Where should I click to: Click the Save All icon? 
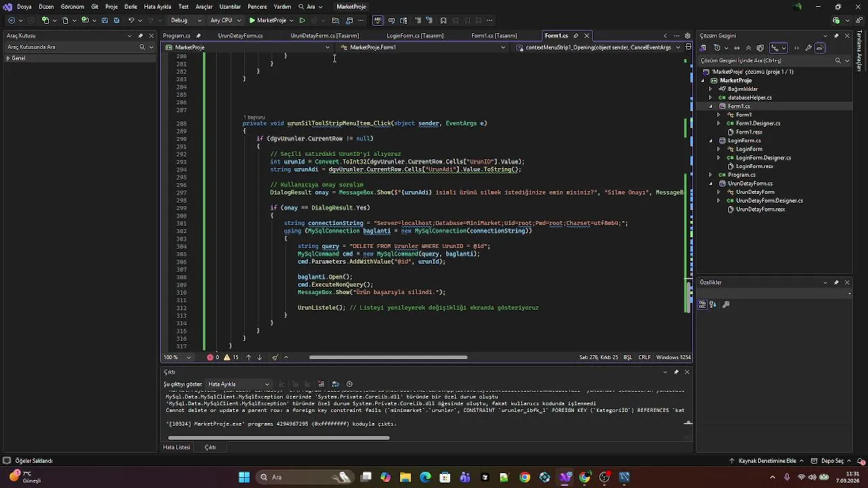coord(116,20)
